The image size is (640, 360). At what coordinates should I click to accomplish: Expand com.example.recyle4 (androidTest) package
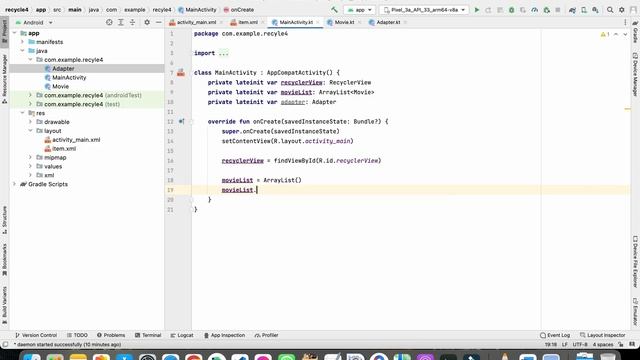click(x=30, y=95)
